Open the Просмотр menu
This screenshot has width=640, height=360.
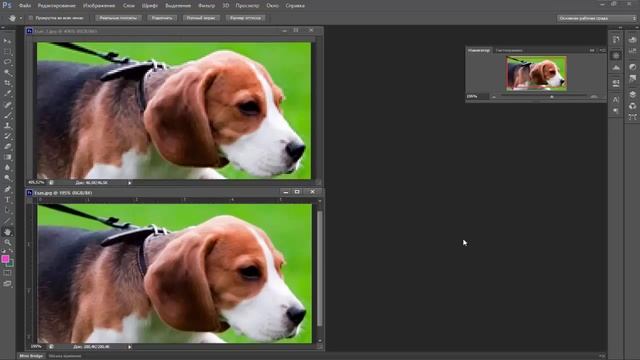pos(247,6)
